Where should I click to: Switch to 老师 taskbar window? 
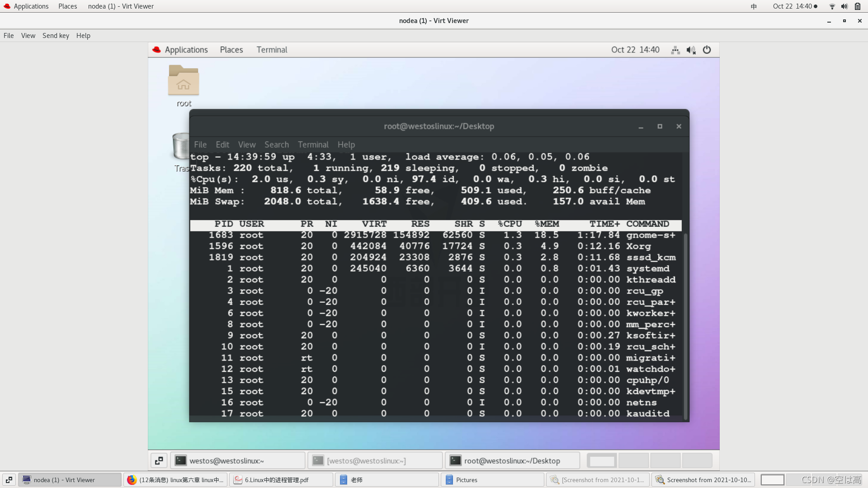pyautogui.click(x=387, y=480)
